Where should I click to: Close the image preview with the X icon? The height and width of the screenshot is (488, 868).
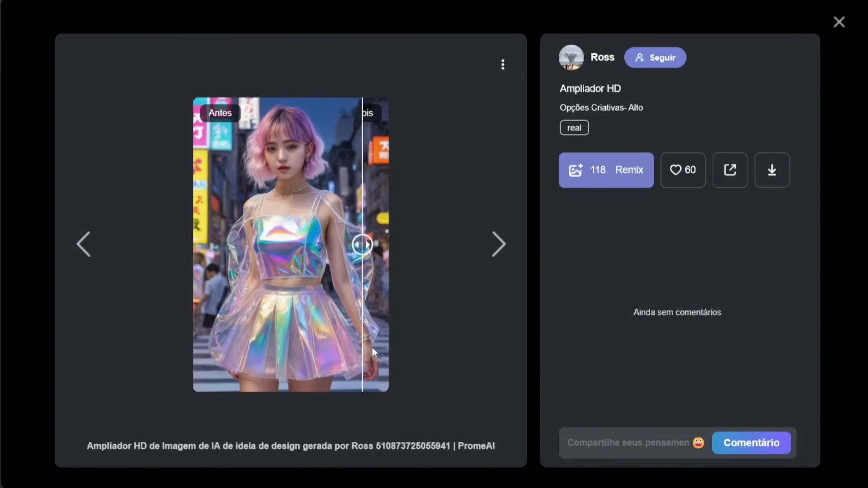(x=839, y=22)
